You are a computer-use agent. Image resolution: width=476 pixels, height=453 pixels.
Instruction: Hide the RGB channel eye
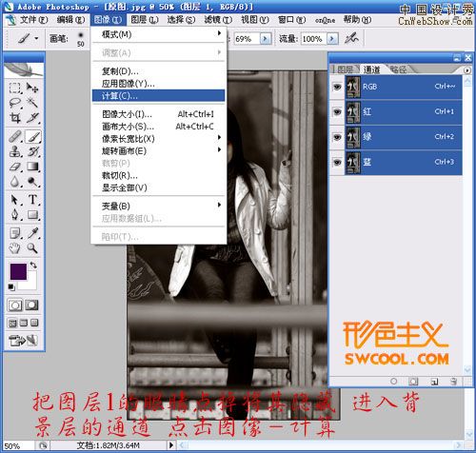click(x=337, y=87)
